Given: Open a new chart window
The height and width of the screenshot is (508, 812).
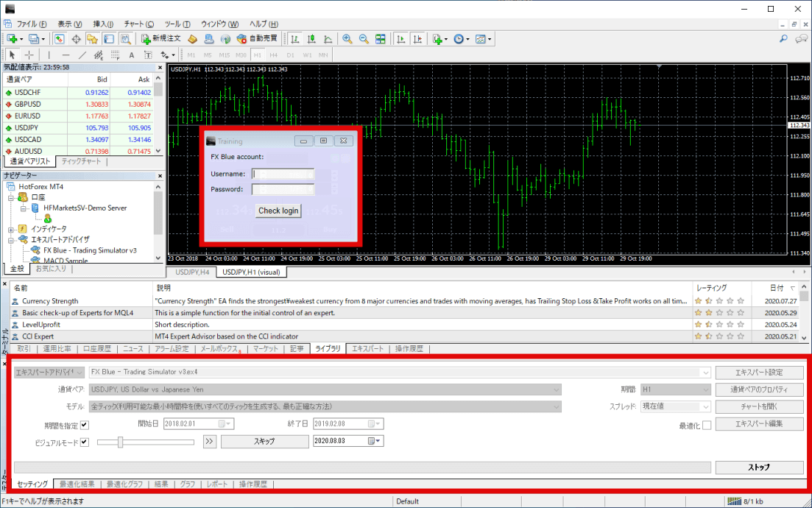Looking at the screenshot, I should pos(13,39).
